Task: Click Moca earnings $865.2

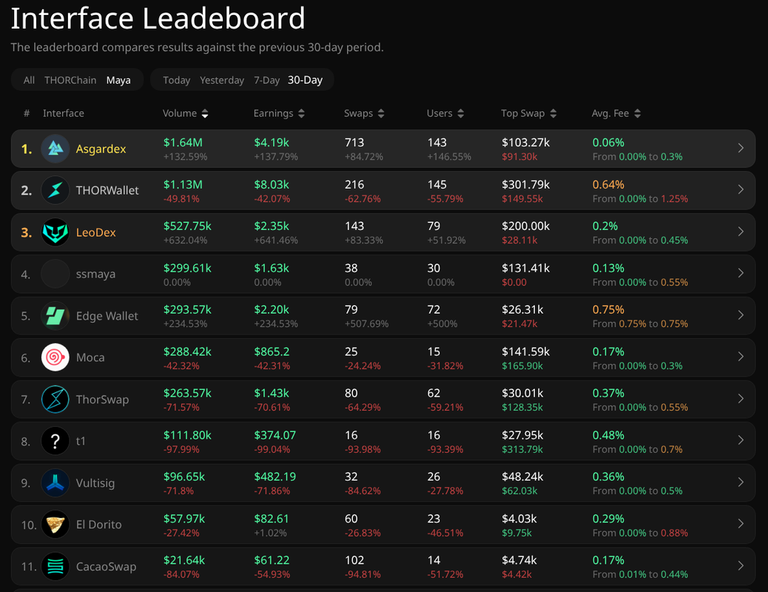Action: 271,352
